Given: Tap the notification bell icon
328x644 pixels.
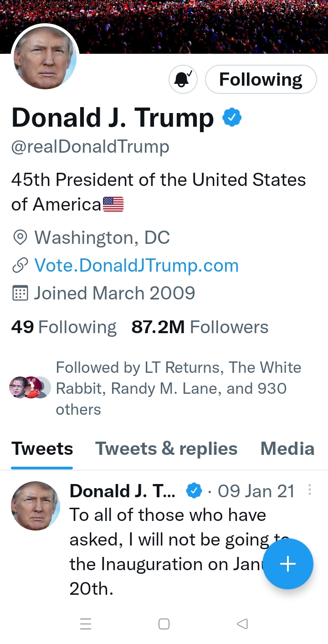Looking at the screenshot, I should 183,79.
